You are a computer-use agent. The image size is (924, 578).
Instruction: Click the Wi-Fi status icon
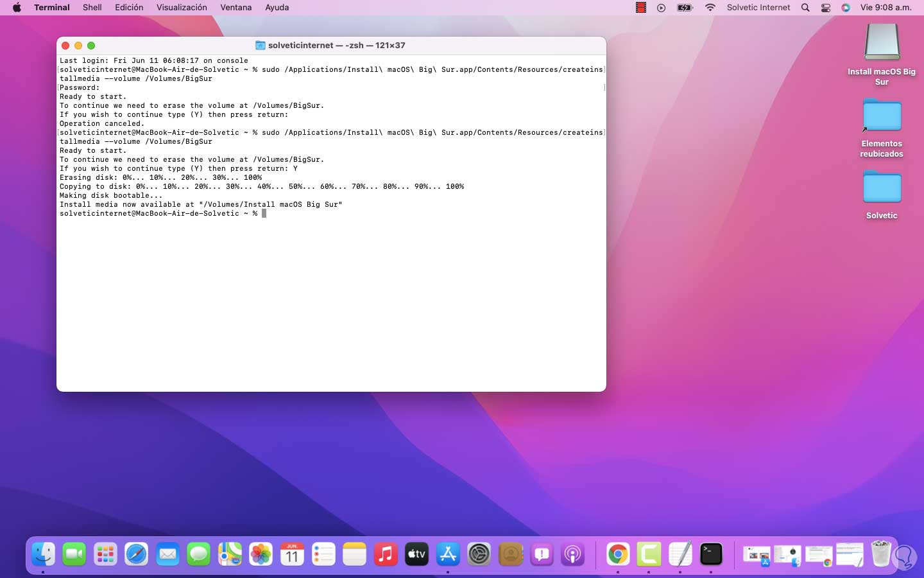[710, 8]
